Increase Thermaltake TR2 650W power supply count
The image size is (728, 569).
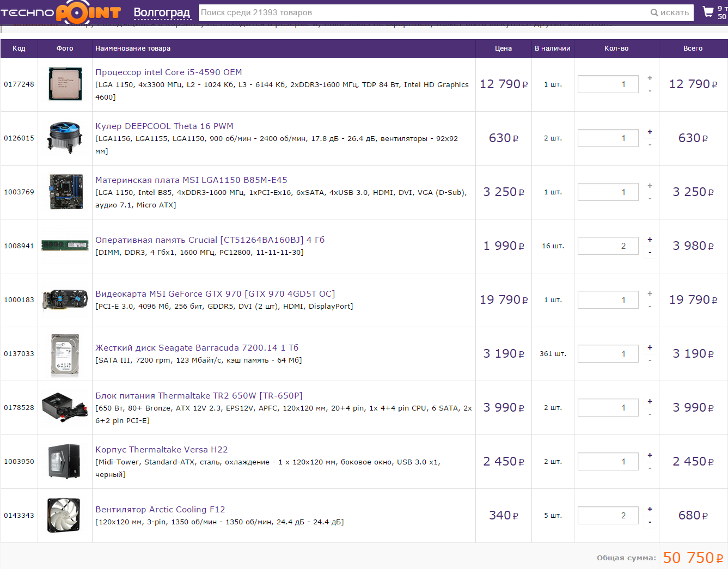(x=650, y=401)
